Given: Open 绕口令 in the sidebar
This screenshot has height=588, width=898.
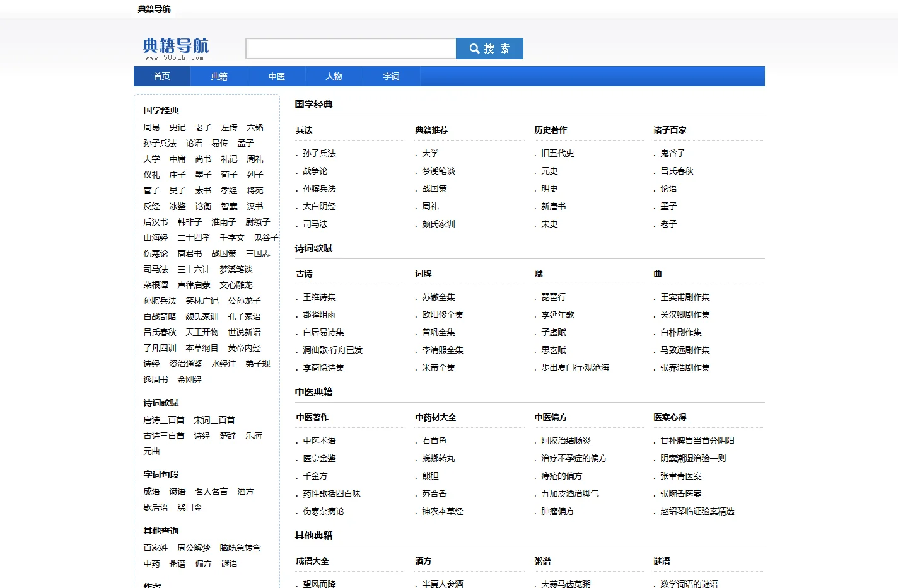Looking at the screenshot, I should (189, 507).
